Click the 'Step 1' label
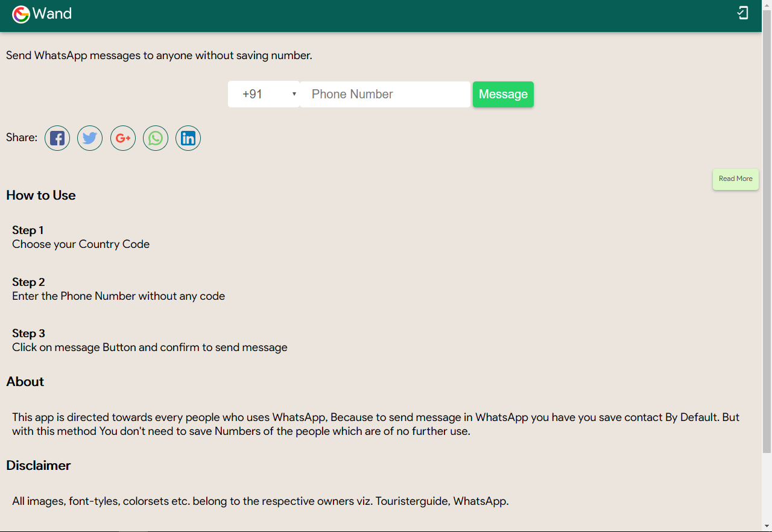 click(28, 230)
